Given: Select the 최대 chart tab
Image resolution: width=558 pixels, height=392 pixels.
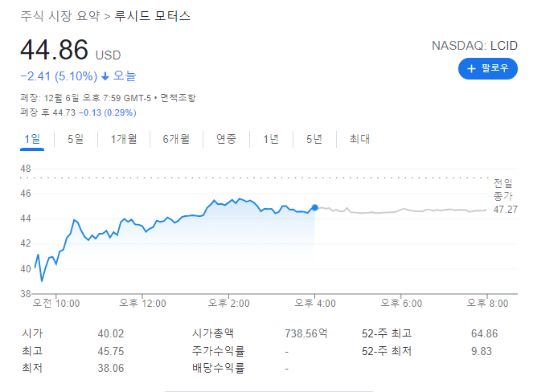Looking at the screenshot, I should point(359,139).
